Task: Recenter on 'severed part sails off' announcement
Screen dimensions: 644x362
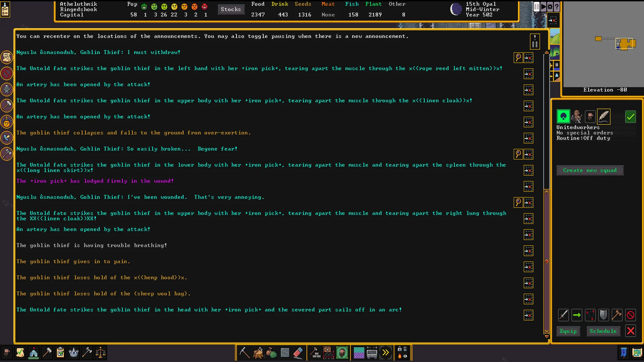Action: tap(528, 315)
